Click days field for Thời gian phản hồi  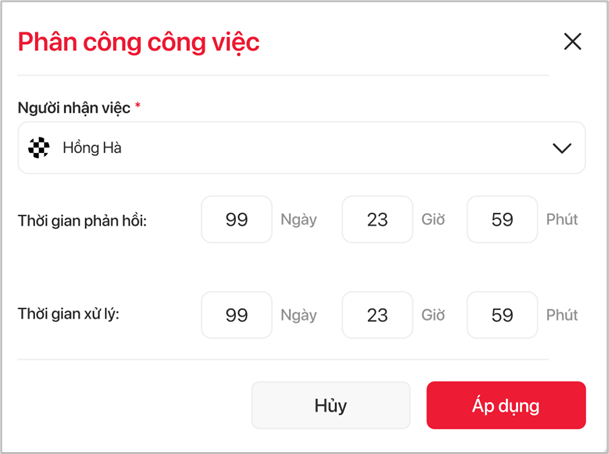[237, 219]
